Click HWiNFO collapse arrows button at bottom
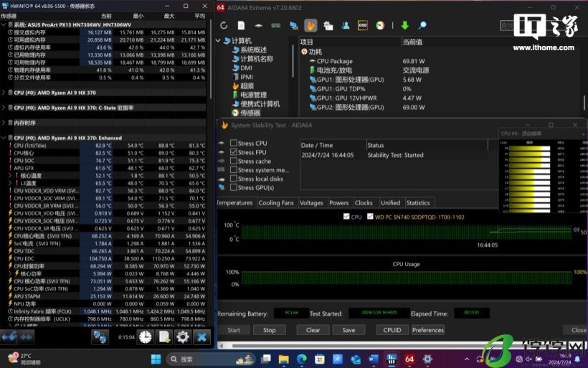The width and height of the screenshot is (588, 368). click(27, 337)
